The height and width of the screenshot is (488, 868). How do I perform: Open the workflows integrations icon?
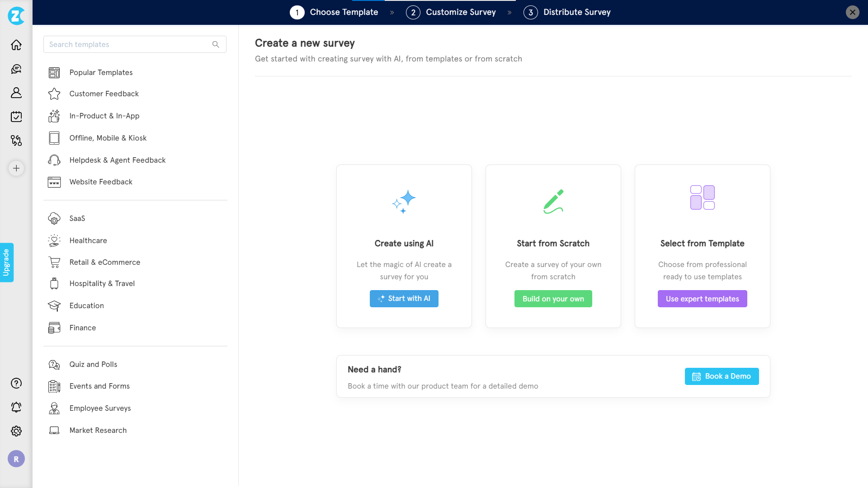[x=16, y=141]
